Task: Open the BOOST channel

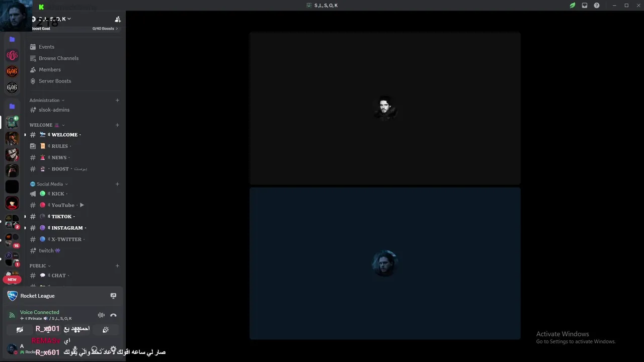Action: (x=74, y=169)
